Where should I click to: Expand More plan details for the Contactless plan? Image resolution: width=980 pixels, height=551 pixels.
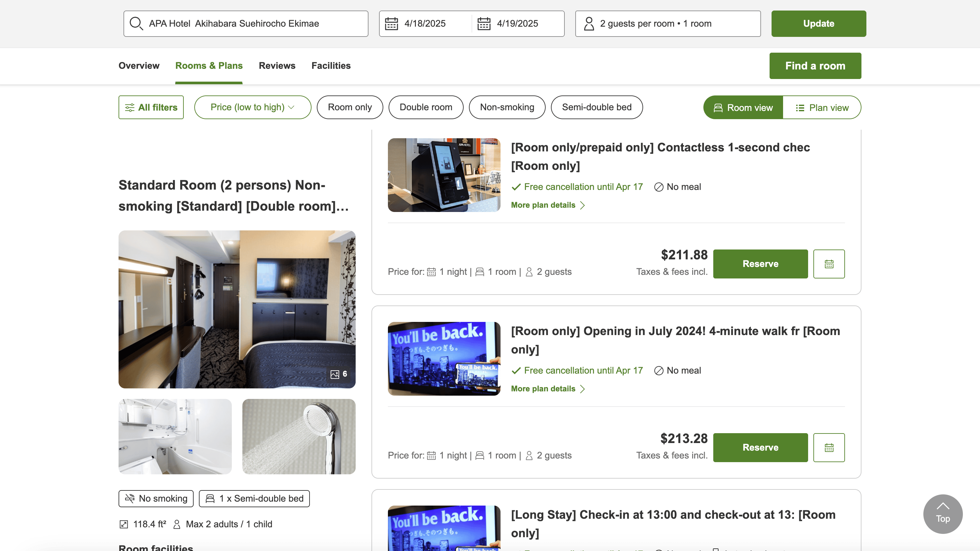click(x=547, y=205)
